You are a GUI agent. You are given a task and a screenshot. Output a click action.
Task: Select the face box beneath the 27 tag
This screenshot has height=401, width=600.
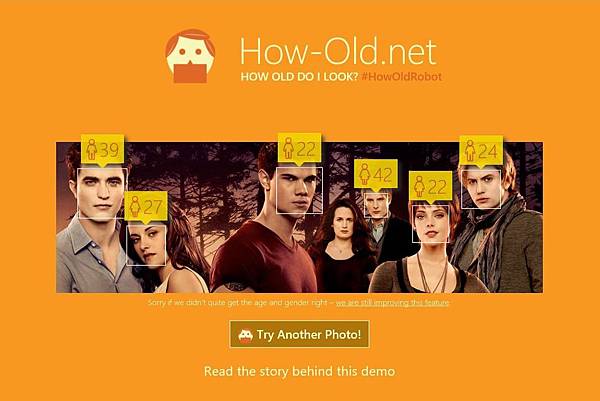pyautogui.click(x=146, y=245)
